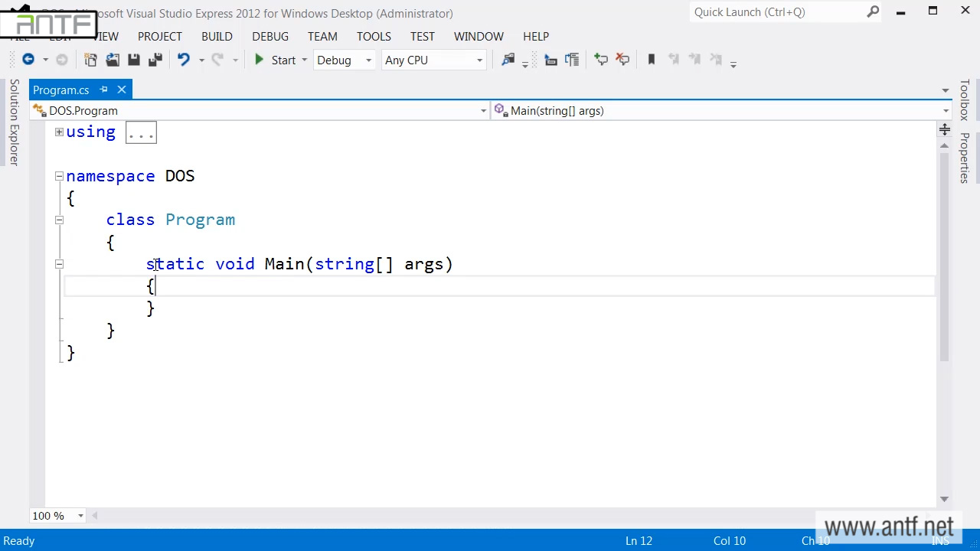The height and width of the screenshot is (551, 980).
Task: Click the Navigate Backward arrow icon
Action: tap(28, 60)
